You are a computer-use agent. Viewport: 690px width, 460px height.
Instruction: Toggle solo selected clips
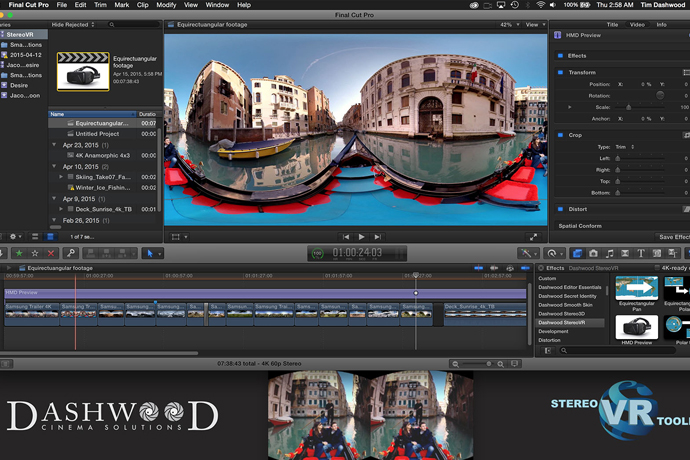(x=510, y=268)
